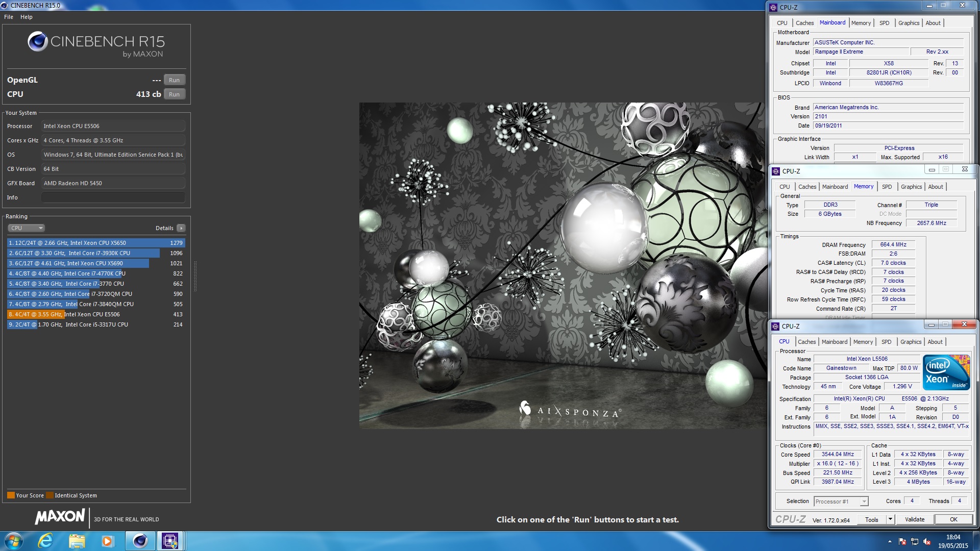Open CPU tab in Memory CPU-Z window
The height and width of the screenshot is (551, 980).
785,187
